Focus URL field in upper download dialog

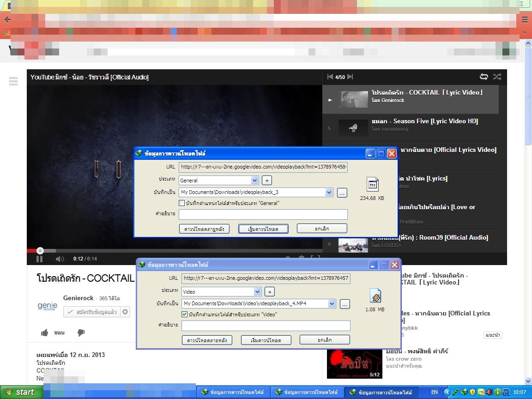click(x=263, y=167)
